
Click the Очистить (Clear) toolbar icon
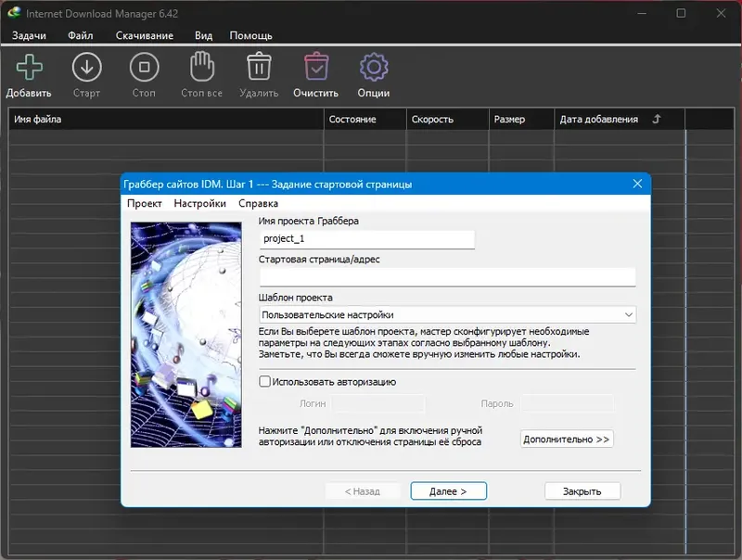coord(316,67)
